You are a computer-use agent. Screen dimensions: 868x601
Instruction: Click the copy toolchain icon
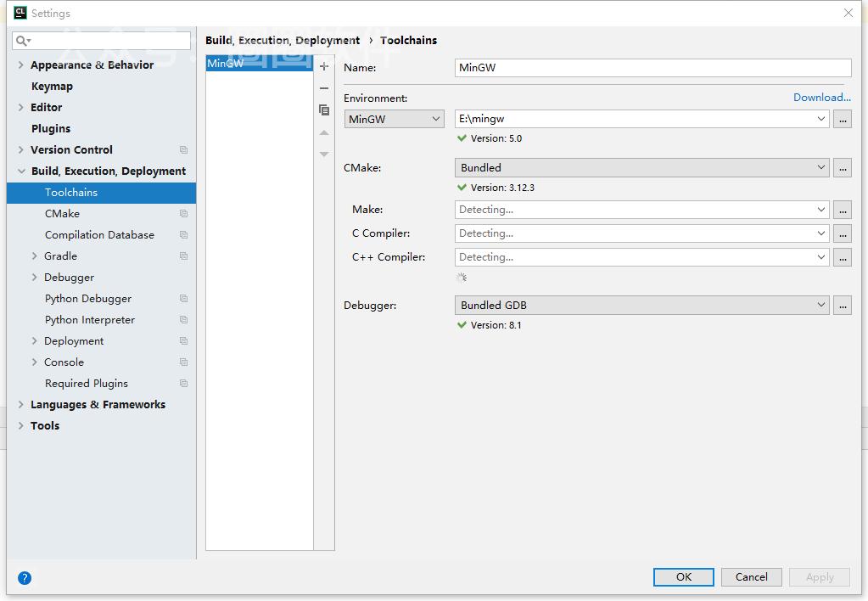323,110
